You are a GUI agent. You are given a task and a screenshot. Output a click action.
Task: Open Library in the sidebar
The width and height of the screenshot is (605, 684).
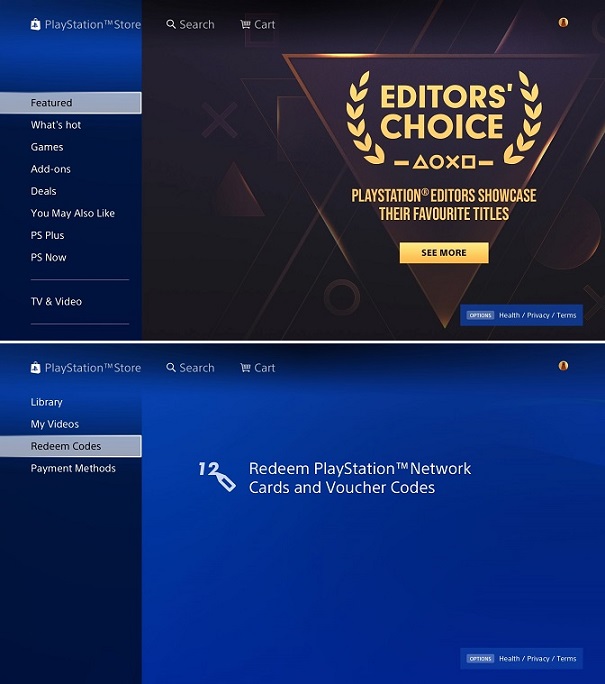coord(47,402)
